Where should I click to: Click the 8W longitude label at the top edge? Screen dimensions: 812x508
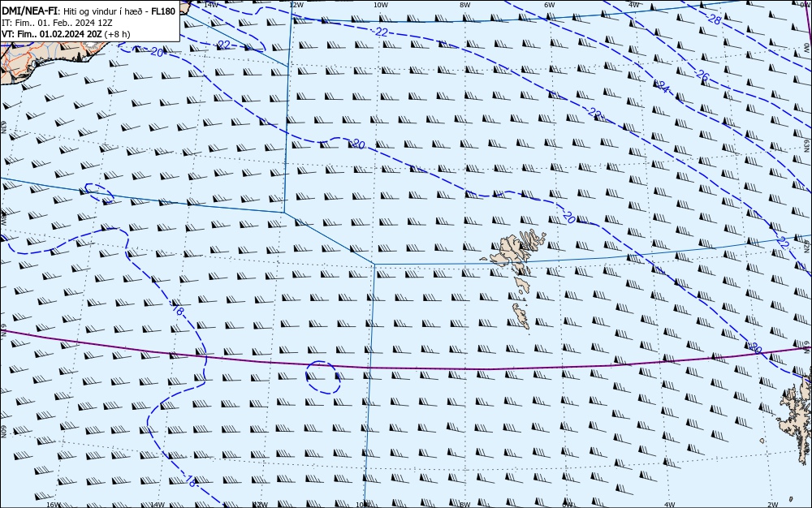point(465,5)
